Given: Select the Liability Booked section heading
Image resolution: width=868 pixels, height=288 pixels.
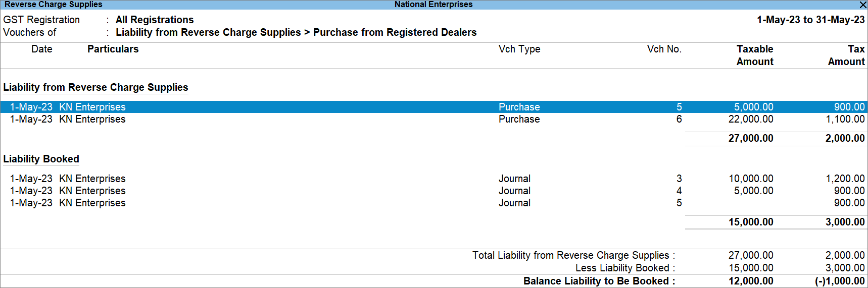Looking at the screenshot, I should point(41,159).
